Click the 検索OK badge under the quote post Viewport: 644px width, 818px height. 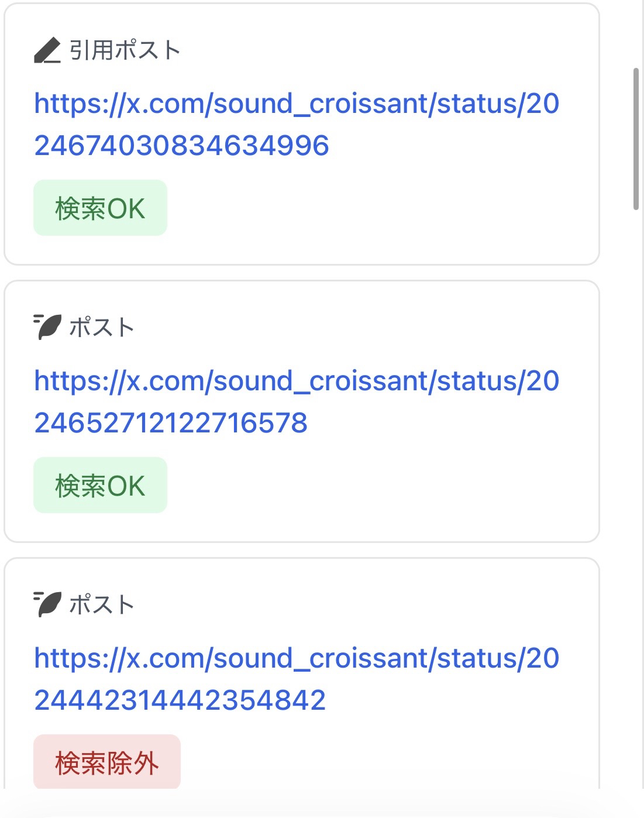click(100, 208)
